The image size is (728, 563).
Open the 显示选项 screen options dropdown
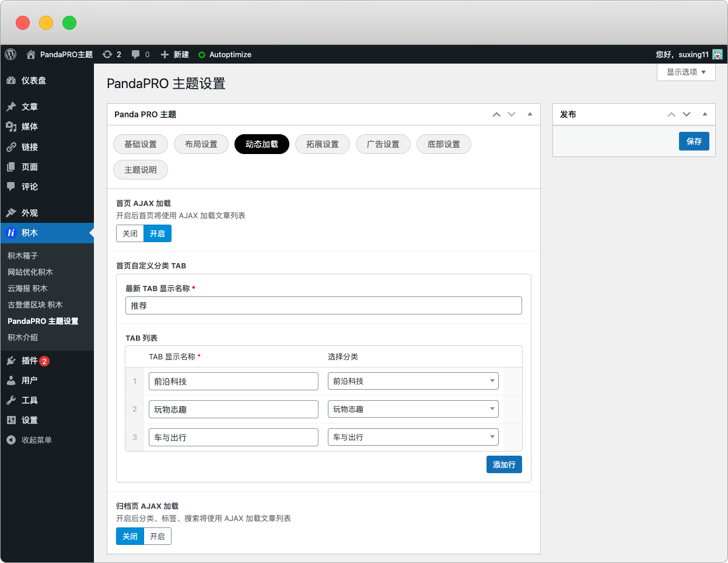686,72
